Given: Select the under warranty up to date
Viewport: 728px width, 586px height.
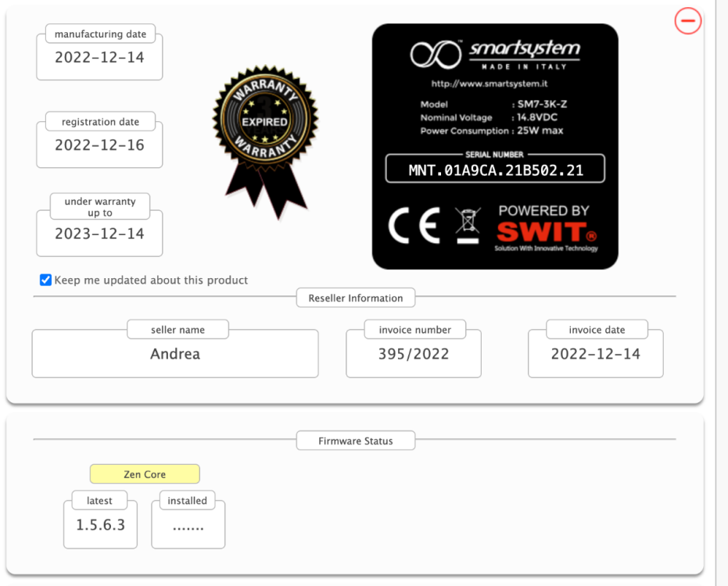Looking at the screenshot, I should point(99,234).
